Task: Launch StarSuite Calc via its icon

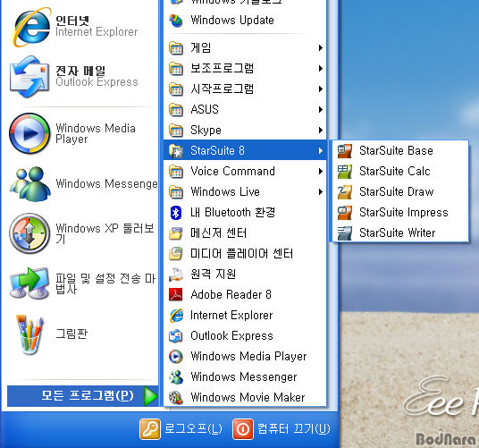Action: (x=345, y=172)
